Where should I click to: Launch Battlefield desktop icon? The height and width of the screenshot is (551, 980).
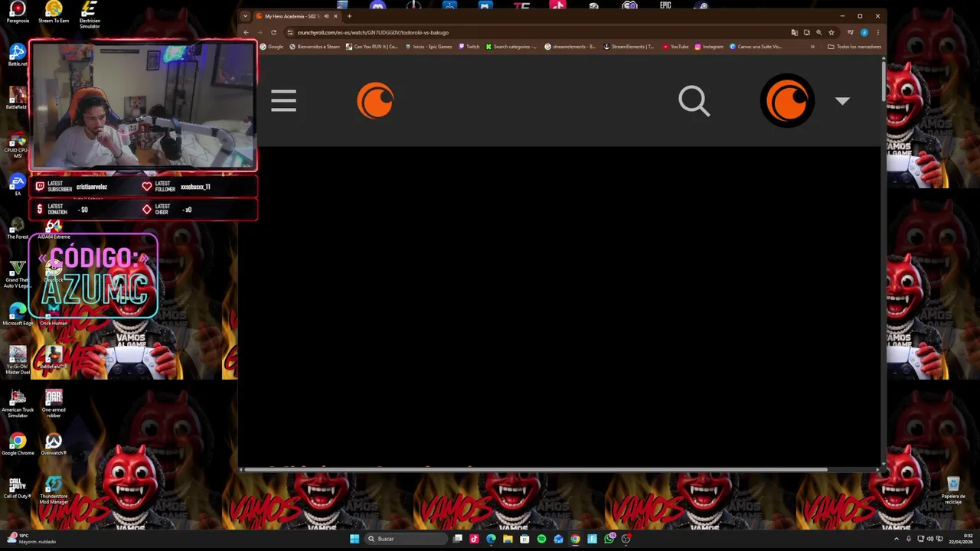point(17,98)
